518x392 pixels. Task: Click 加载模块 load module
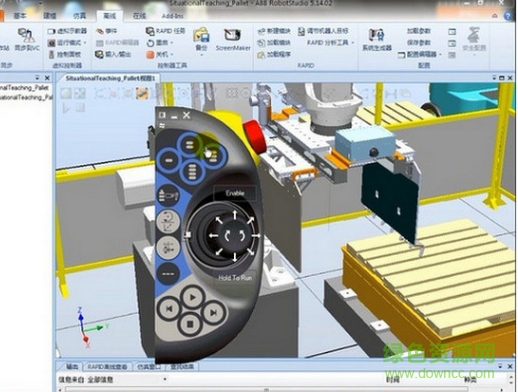coord(274,43)
